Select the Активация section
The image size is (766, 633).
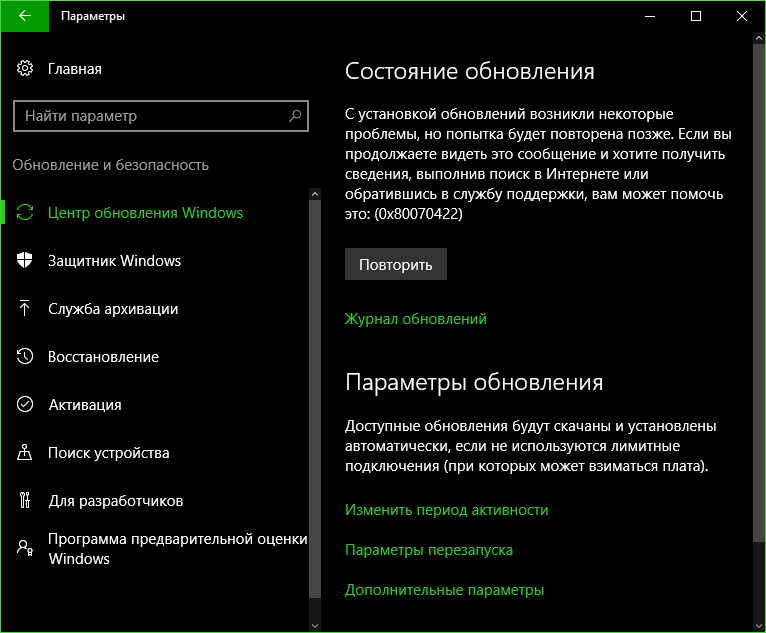click(85, 405)
